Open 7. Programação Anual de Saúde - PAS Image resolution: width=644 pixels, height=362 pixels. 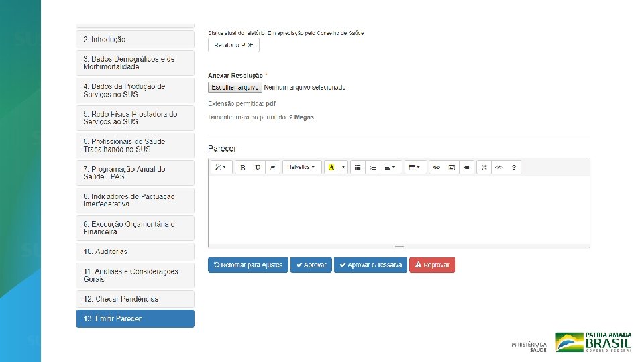[x=135, y=173]
